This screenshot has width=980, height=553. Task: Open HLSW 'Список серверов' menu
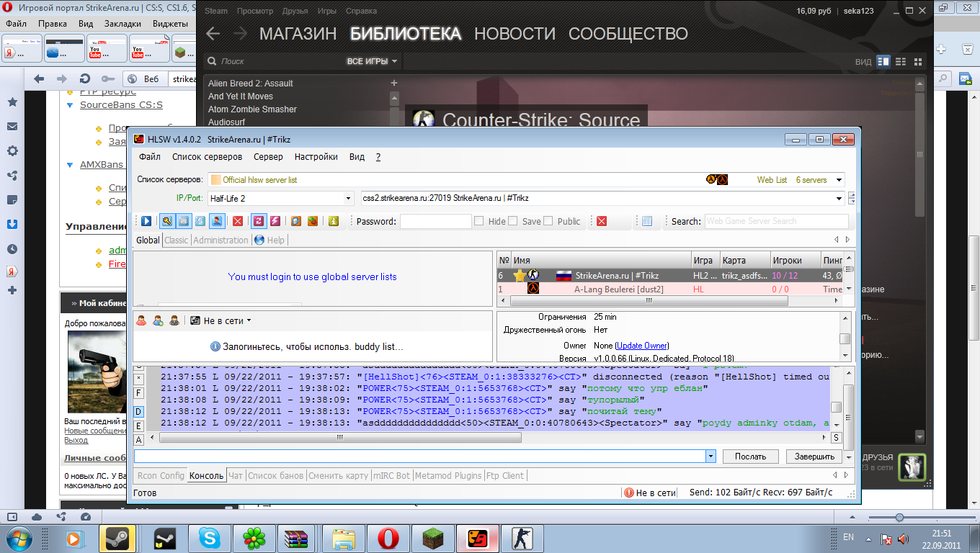click(x=207, y=157)
